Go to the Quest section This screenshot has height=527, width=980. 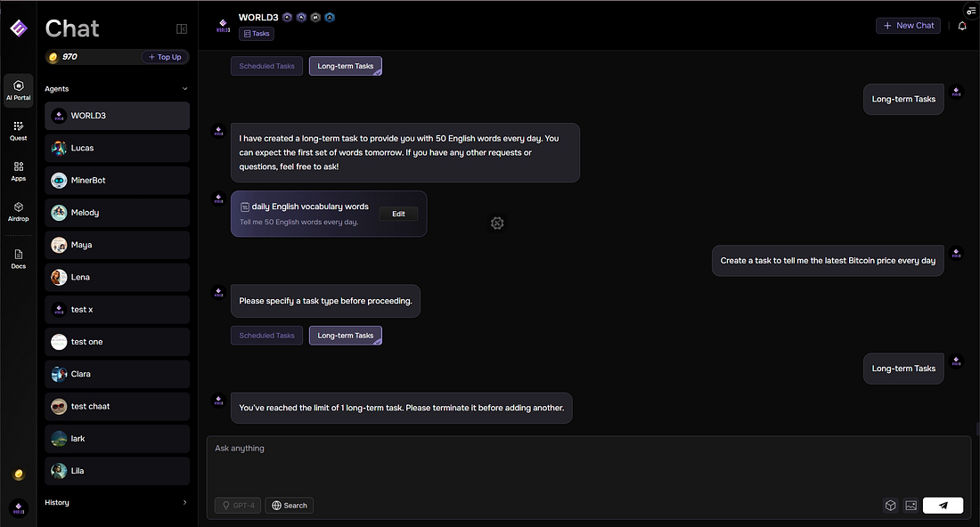pyautogui.click(x=19, y=131)
